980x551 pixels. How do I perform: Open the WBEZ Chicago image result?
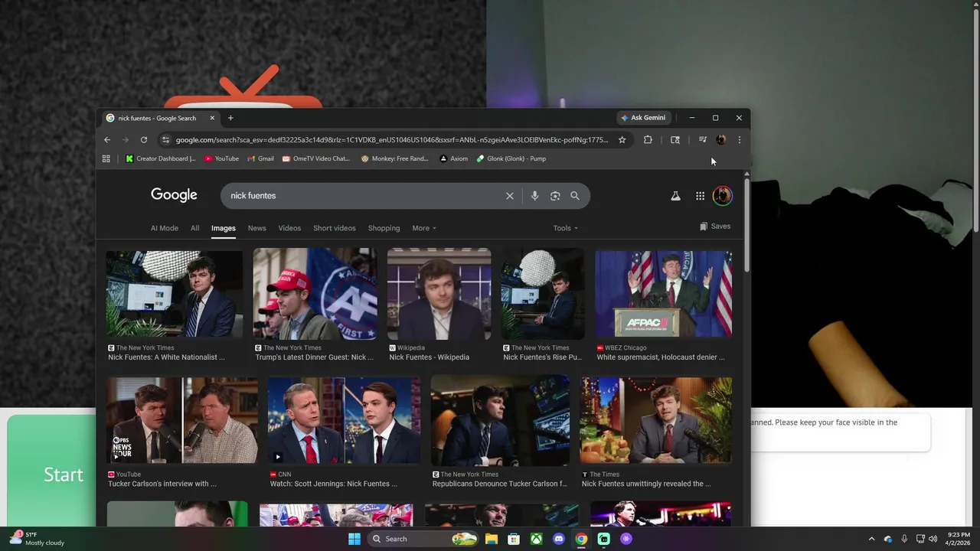(x=663, y=294)
